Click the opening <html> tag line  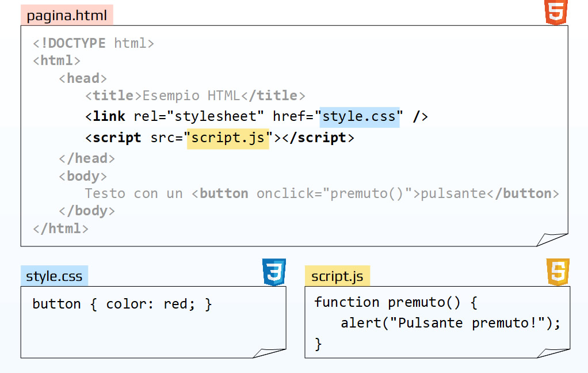coord(56,60)
